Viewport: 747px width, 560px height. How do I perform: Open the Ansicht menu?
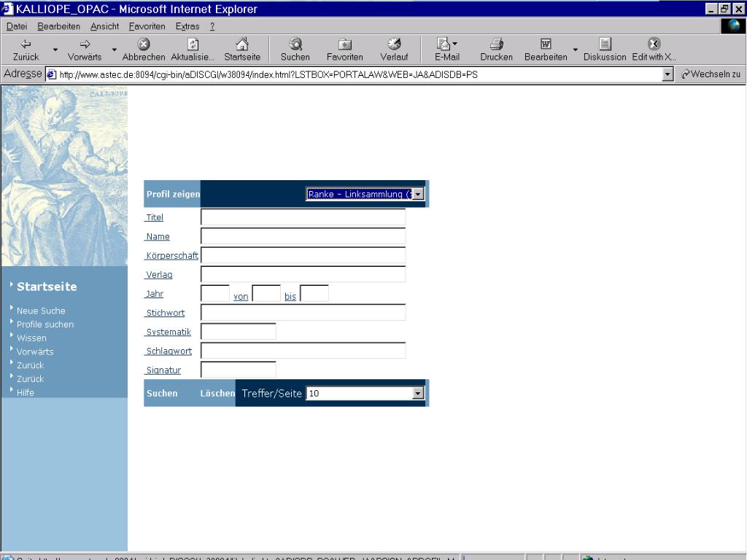(x=104, y=26)
